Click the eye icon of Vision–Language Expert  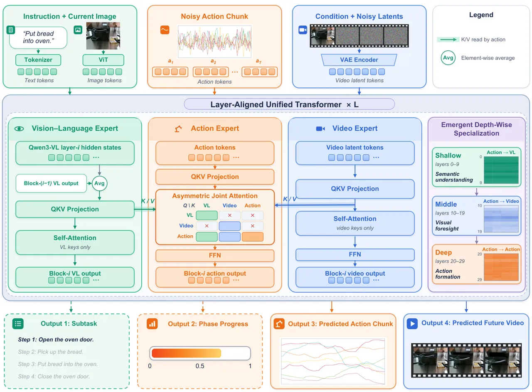click(19, 129)
